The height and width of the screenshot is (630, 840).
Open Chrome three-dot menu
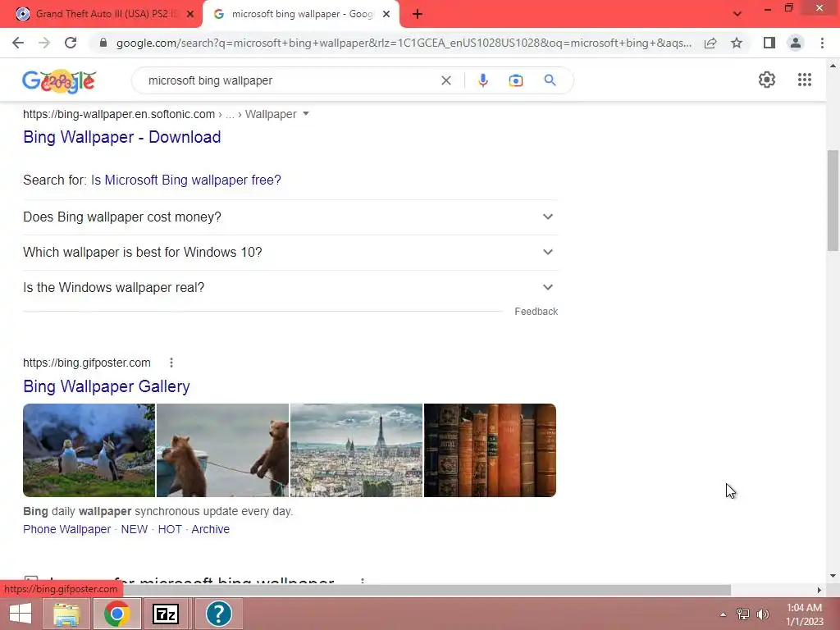[x=822, y=43]
